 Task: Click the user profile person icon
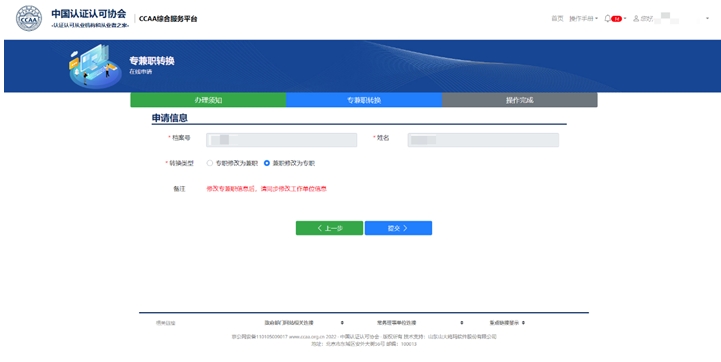636,19
